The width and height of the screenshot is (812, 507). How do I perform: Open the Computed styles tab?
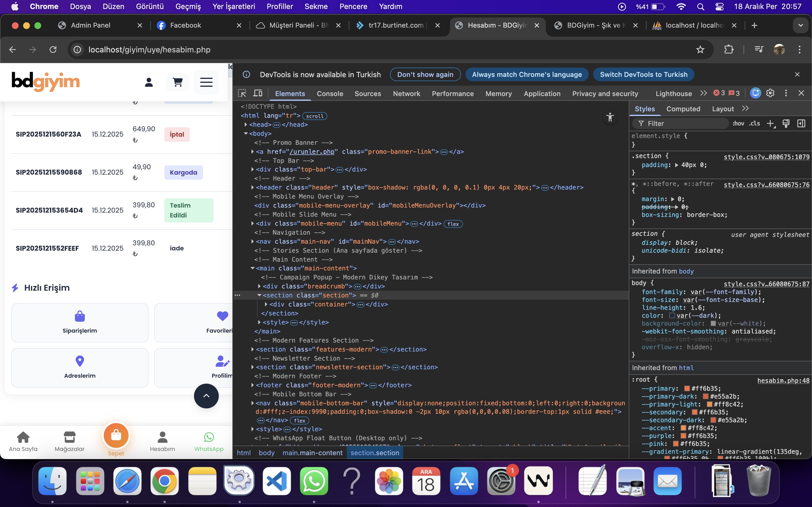pos(683,109)
